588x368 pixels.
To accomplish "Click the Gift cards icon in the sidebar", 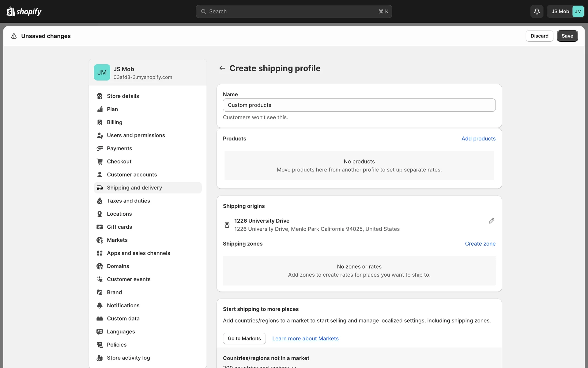I will 100,227.
